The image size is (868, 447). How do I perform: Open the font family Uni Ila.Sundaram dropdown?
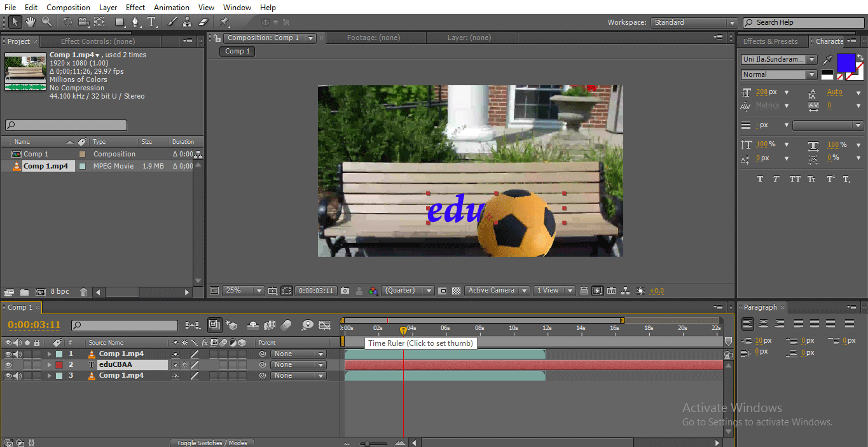(779, 59)
